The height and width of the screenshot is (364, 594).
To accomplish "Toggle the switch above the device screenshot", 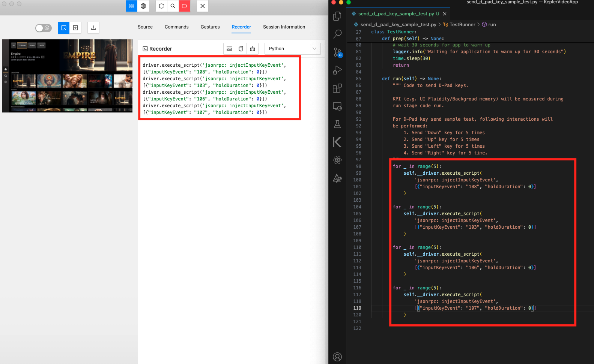I will (43, 28).
